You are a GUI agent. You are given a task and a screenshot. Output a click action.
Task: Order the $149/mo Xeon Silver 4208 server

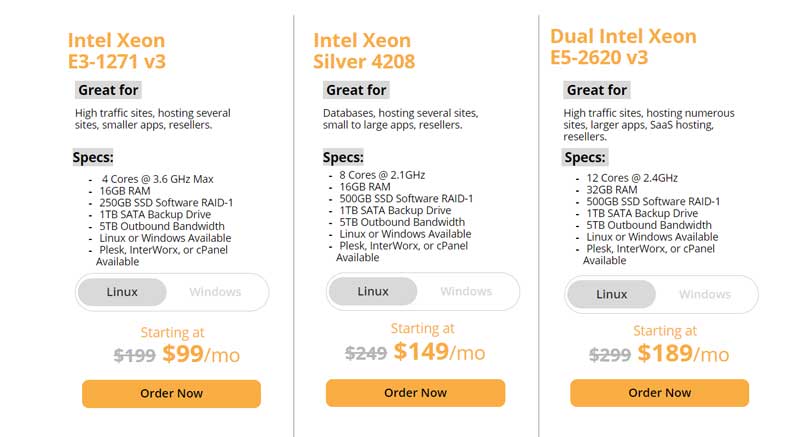415,393
